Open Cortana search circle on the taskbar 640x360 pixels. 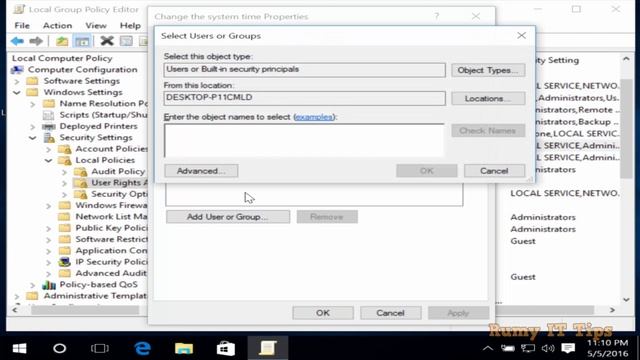60,348
